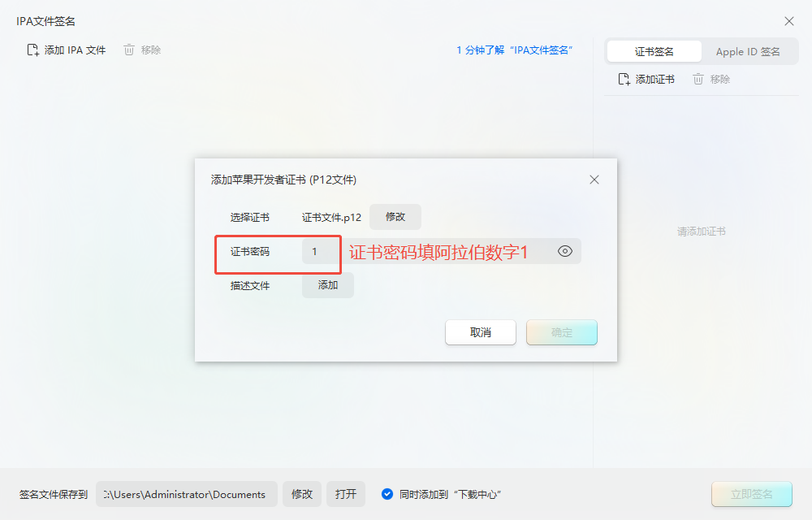The image size is (812, 520).
Task: Click the 签名文件保存到 label
Action: coord(54,495)
